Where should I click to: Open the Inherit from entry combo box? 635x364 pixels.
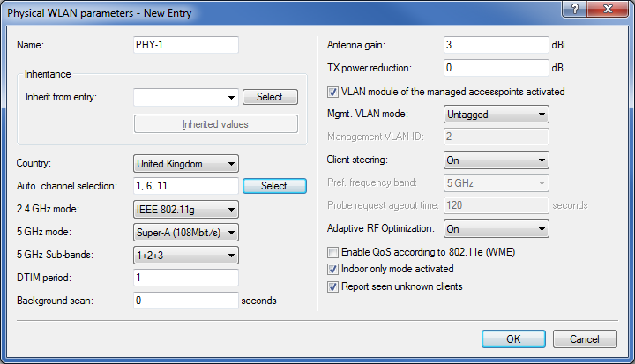click(186, 97)
